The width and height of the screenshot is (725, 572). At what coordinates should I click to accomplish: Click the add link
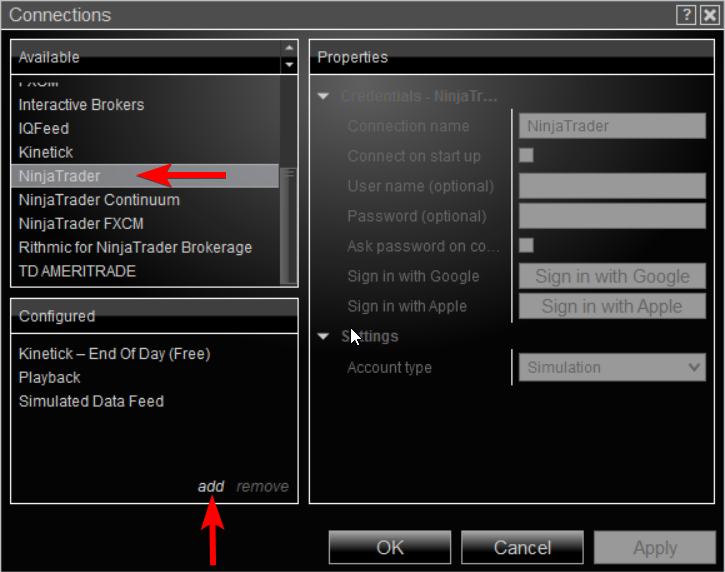[211, 486]
